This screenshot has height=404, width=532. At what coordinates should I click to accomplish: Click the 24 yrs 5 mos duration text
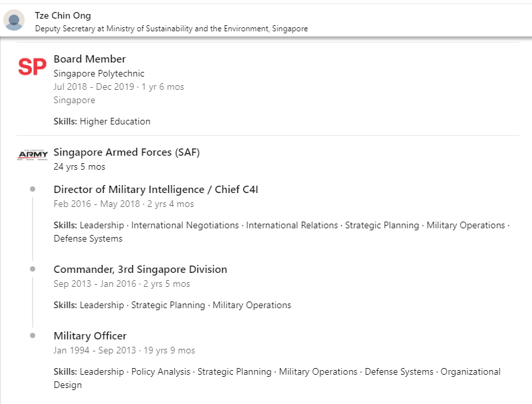[x=79, y=167]
